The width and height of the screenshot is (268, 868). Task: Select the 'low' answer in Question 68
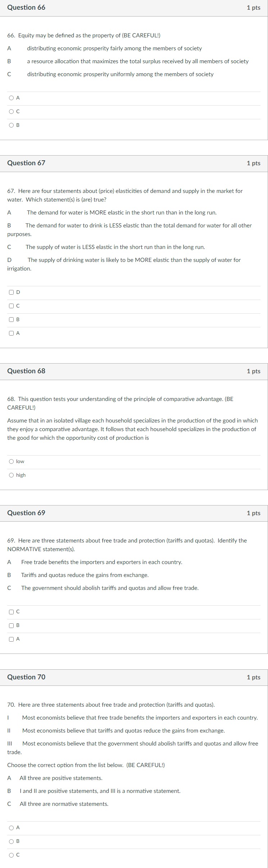pyautogui.click(x=11, y=461)
